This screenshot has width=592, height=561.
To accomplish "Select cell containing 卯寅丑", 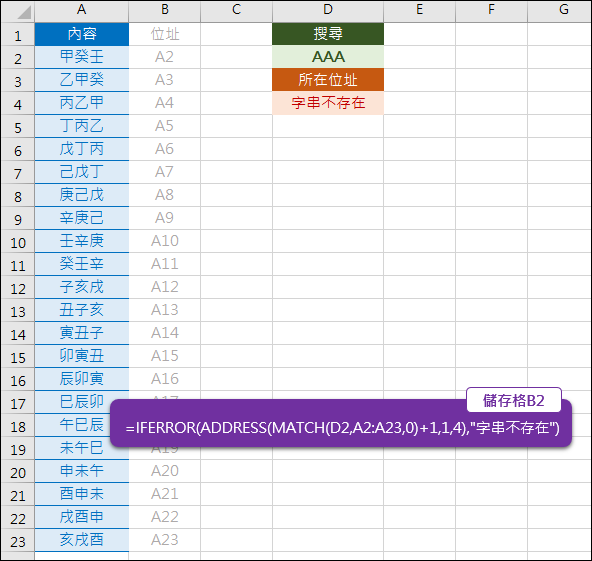I will click(82, 356).
